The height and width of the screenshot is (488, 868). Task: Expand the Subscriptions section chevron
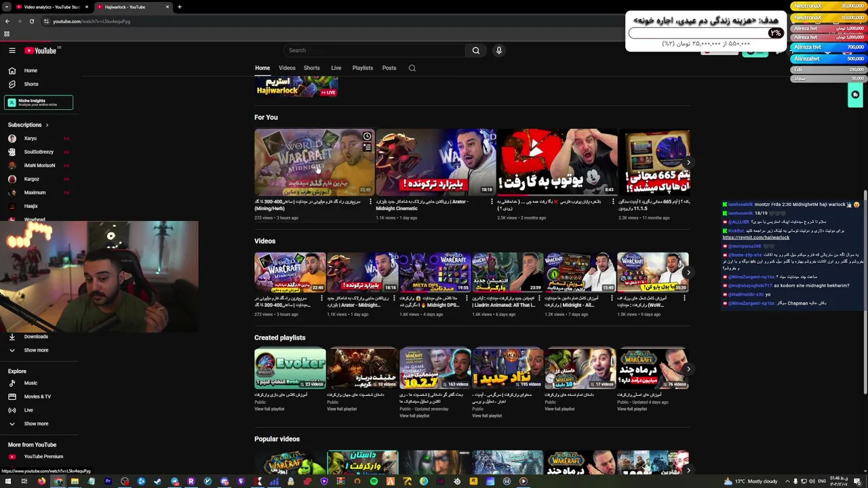47,125
